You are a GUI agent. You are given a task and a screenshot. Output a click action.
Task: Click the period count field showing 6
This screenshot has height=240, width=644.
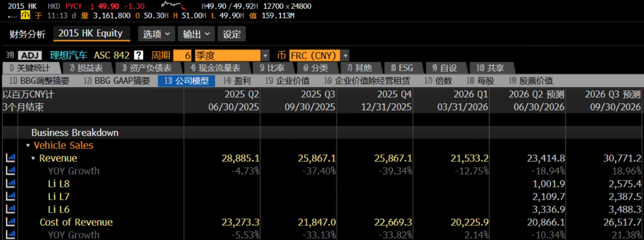183,55
